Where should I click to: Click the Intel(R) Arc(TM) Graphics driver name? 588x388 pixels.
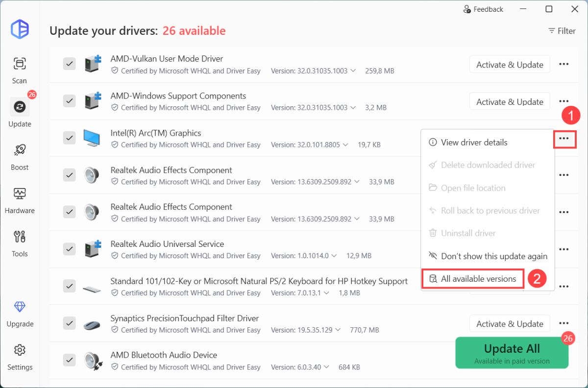pyautogui.click(x=156, y=133)
